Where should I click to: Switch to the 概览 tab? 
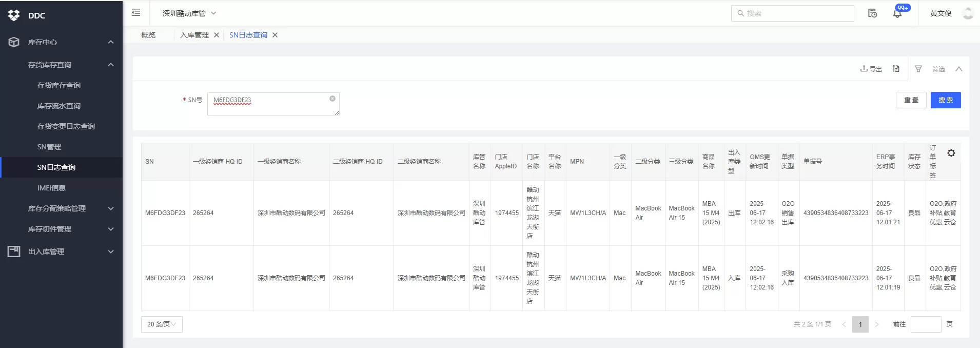click(148, 35)
